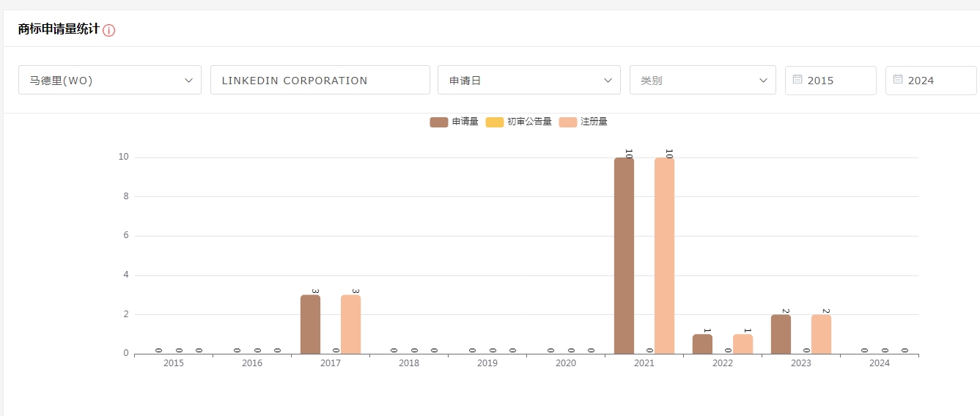The image size is (980, 416).
Task: Open the 马德里(WO) region dropdown
Action: [110, 80]
